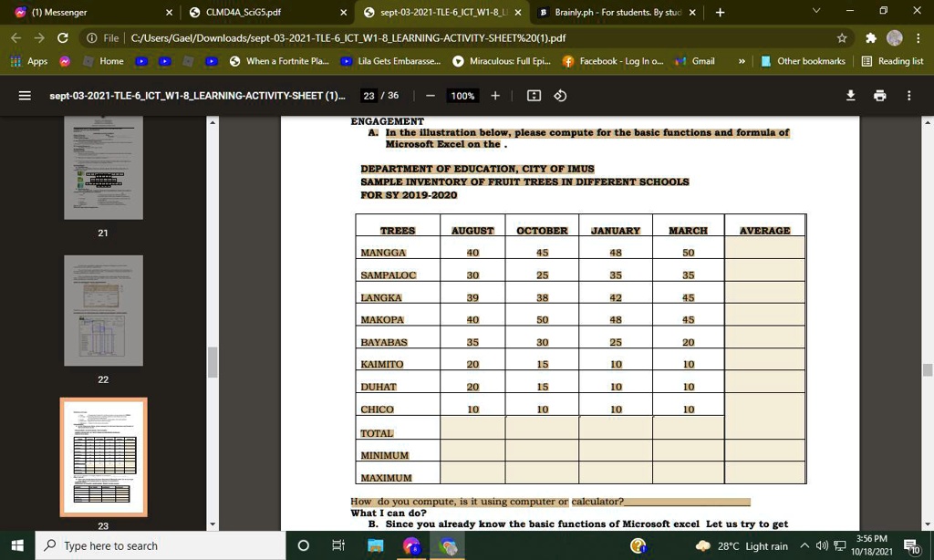The image size is (934, 560).
Task: Click the fit to page icon
Action: 534,96
